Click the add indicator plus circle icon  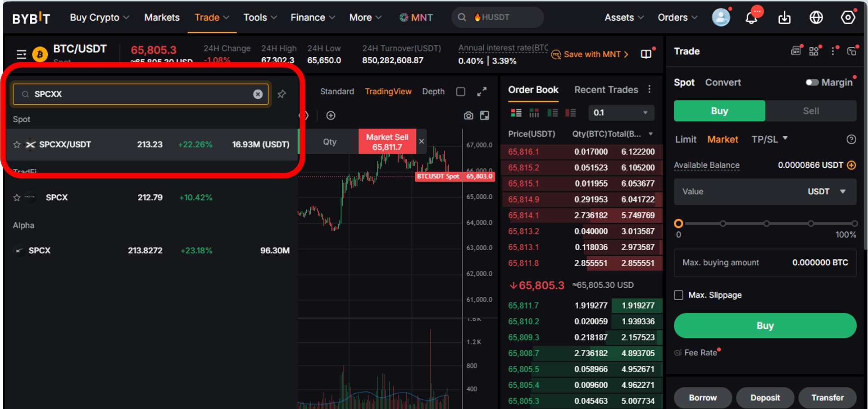pyautogui.click(x=331, y=115)
